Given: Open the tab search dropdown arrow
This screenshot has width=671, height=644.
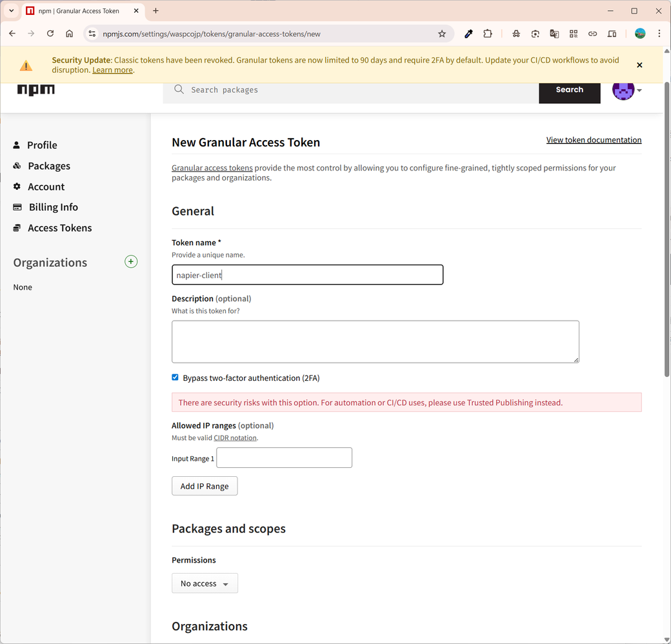Looking at the screenshot, I should pyautogui.click(x=11, y=11).
